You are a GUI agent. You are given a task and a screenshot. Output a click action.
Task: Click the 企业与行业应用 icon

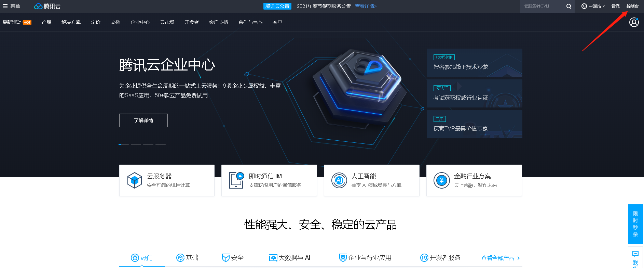click(343, 258)
